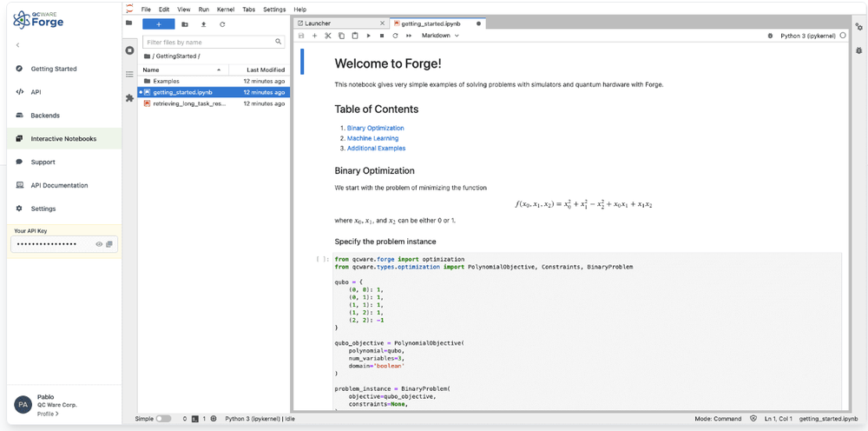Open the running terminals and kernels panel
This screenshot has width=868, height=431.
point(129,50)
